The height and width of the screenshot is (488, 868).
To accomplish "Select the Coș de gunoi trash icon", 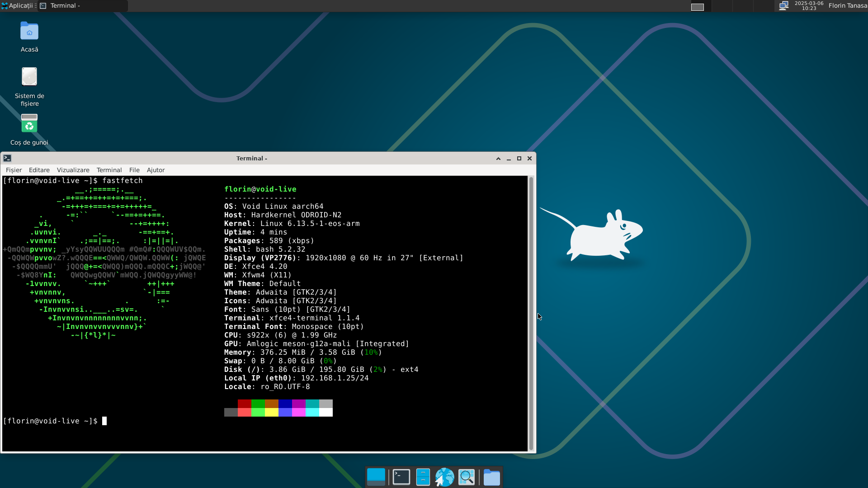I will [x=29, y=129].
